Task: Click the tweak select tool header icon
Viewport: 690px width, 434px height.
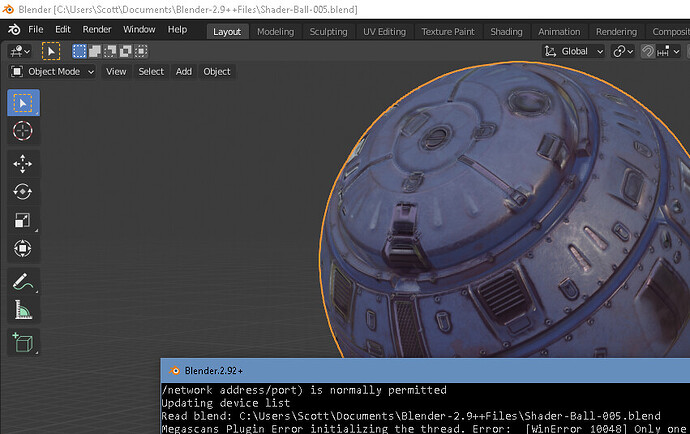Action: coord(51,51)
